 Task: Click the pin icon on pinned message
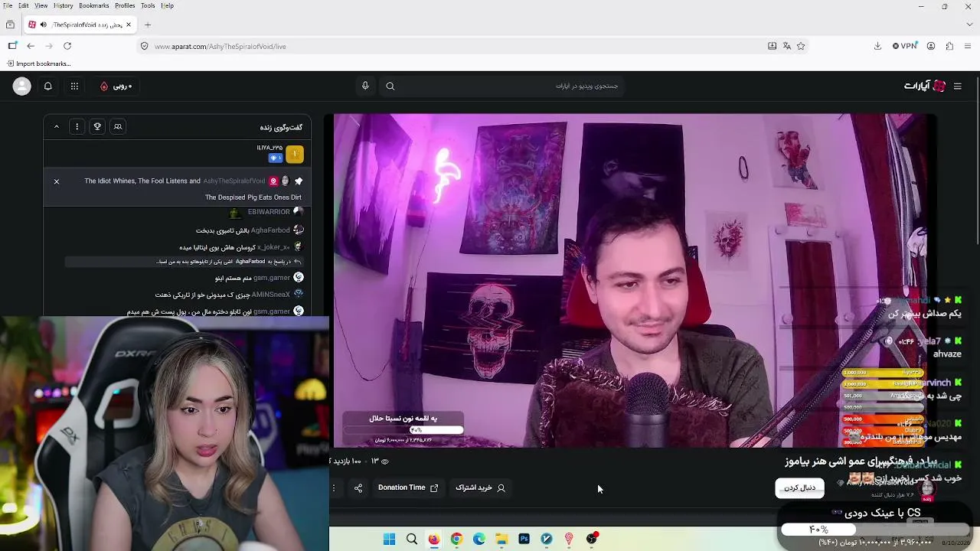click(x=299, y=181)
